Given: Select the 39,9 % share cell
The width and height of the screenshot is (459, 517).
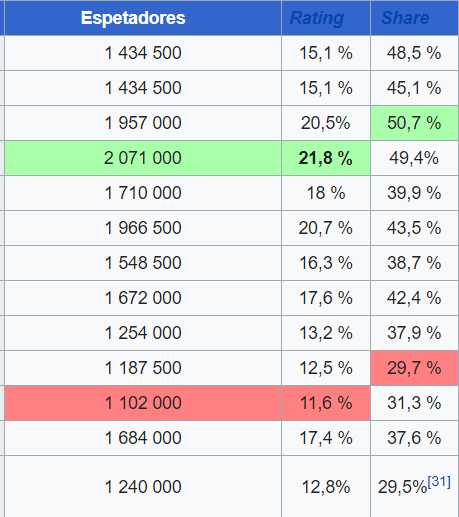Looking at the screenshot, I should [x=415, y=193].
